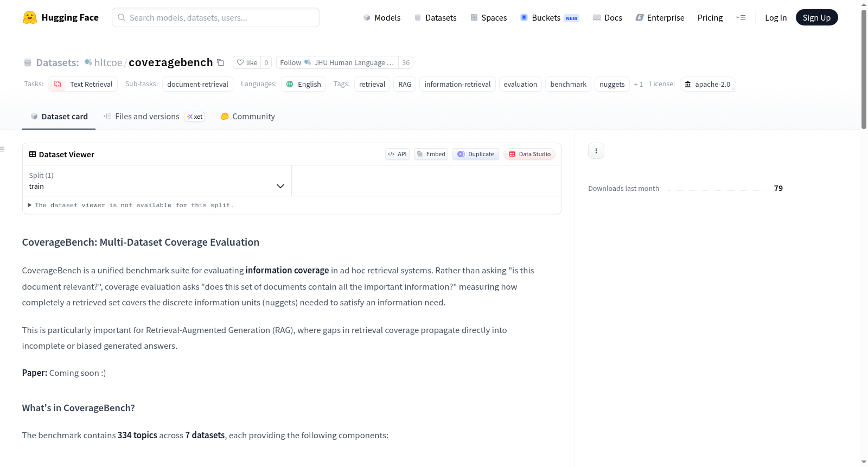Screen dimensions: 868x467
Task: Click the retrieval tag
Action: (x=372, y=84)
